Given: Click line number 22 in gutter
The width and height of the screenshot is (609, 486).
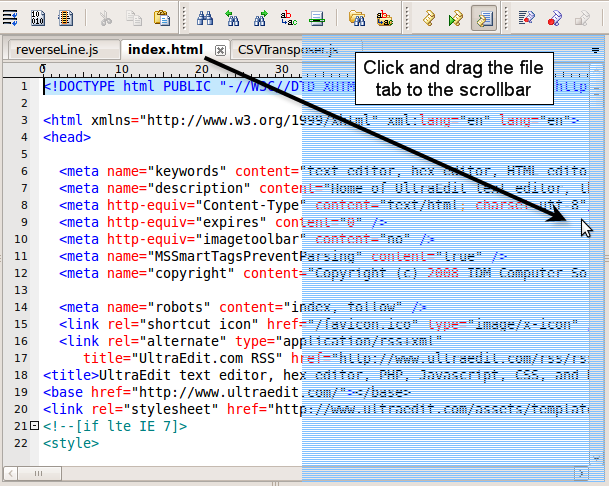Looking at the screenshot, I should click(21, 443).
